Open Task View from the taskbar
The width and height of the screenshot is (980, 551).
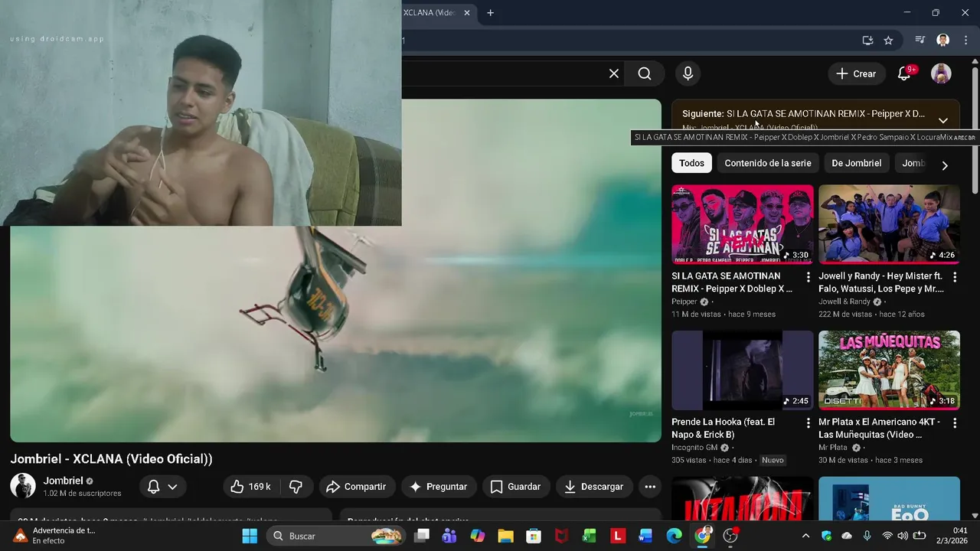(x=422, y=536)
